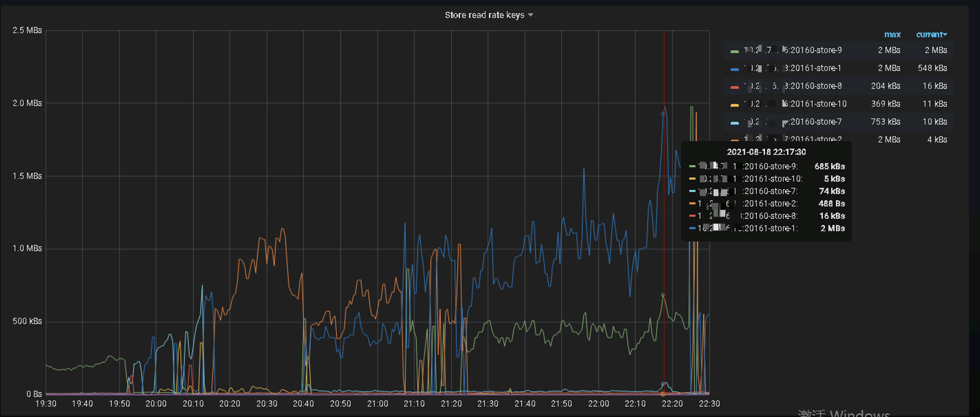Click the light-blue store-7 series color icon
Screen dimensions: 980x417
tap(734, 122)
